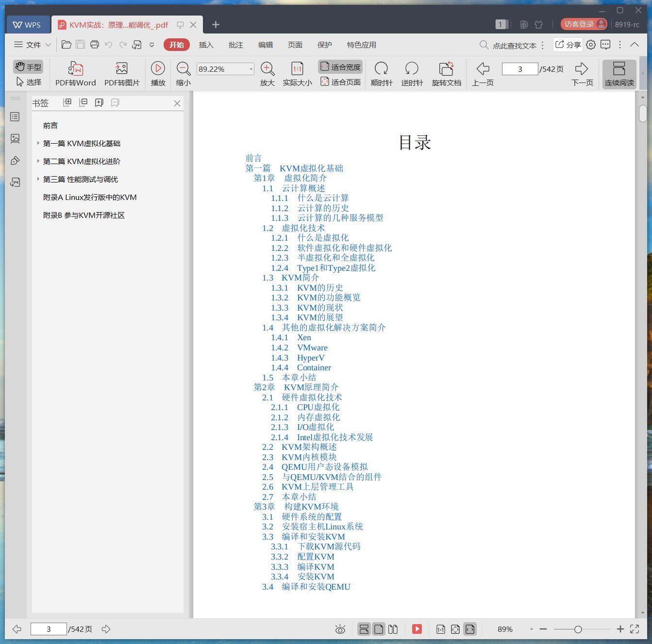Toggle eye protection mode icon
The height and width of the screenshot is (644, 652).
pyautogui.click(x=340, y=629)
